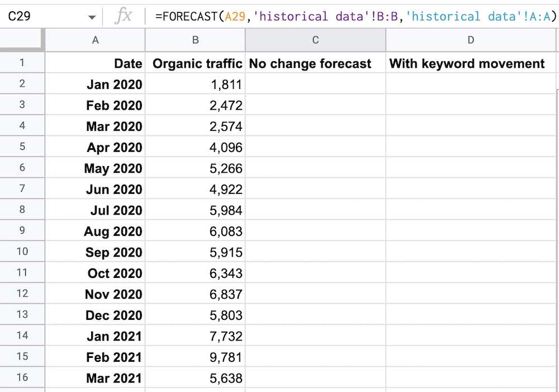Click empty forecast cell beside Jun 2020 traffic
Viewport: 559px width, 392px height.
[315, 189]
